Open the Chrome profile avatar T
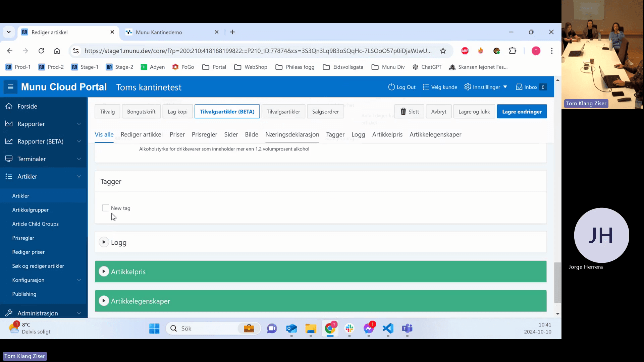The width and height of the screenshot is (644, 362). (x=536, y=51)
